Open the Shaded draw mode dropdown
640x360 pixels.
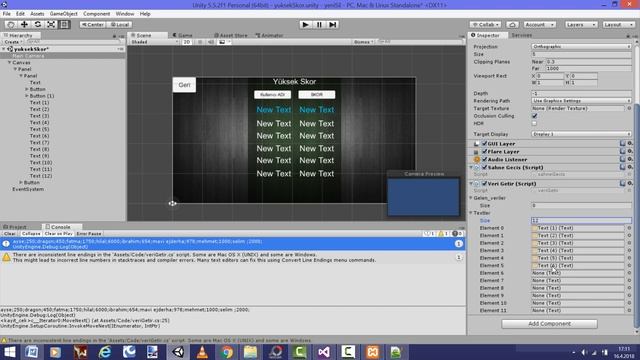click(x=154, y=42)
